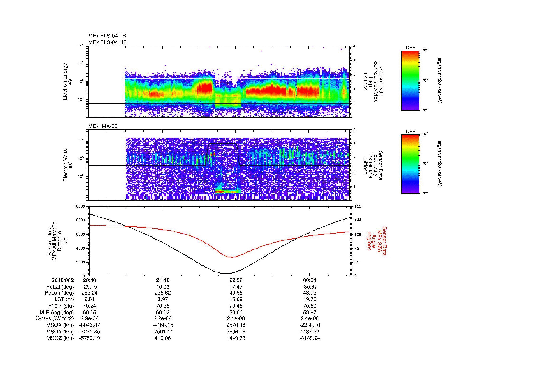555x392 pixels.
Task: Click the upper DEF electron color bar
Action: click(410, 81)
